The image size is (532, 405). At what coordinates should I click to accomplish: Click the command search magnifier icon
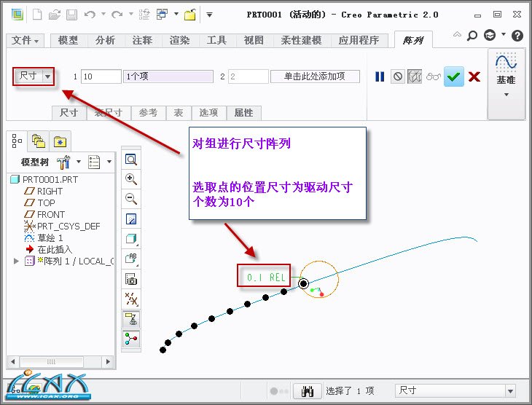coord(472,35)
